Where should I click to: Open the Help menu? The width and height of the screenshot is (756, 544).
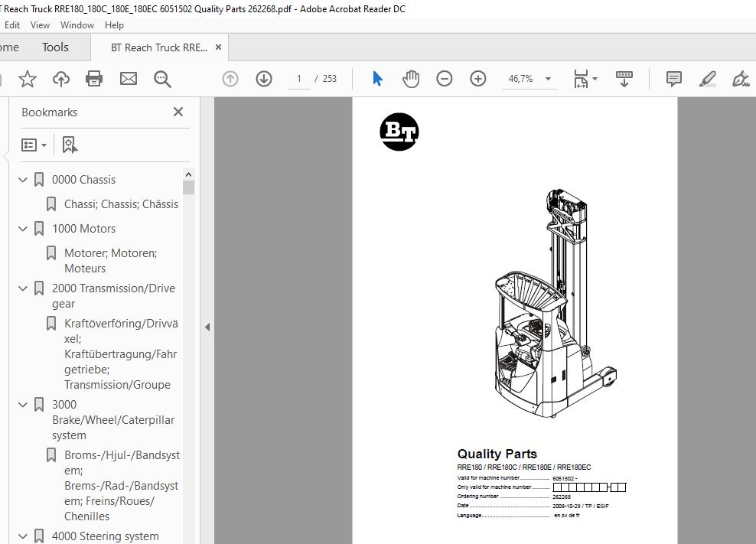(114, 25)
